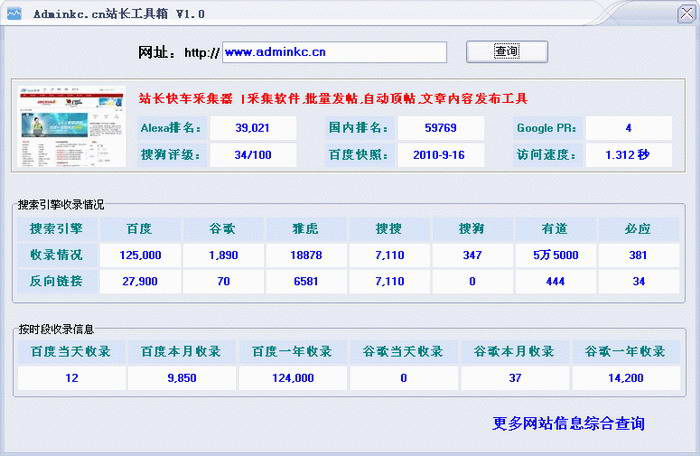Click the app icon in title bar
This screenshot has height=456, width=700.
14,13
